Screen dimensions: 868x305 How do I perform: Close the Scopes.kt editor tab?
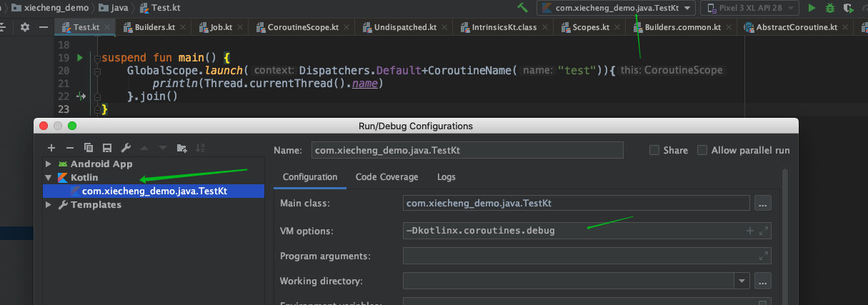tap(618, 27)
